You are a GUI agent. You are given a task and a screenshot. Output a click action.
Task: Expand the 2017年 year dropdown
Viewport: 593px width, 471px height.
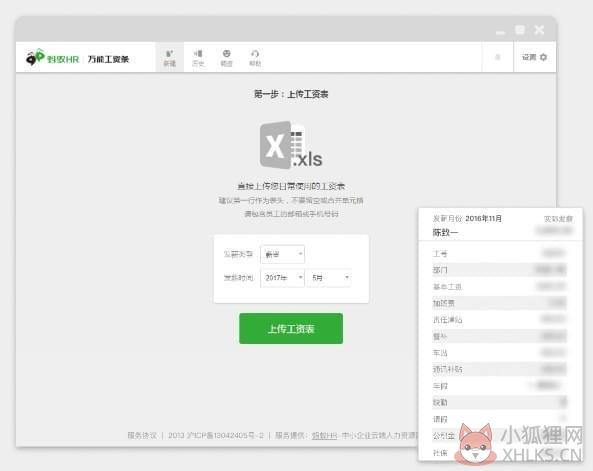(283, 278)
